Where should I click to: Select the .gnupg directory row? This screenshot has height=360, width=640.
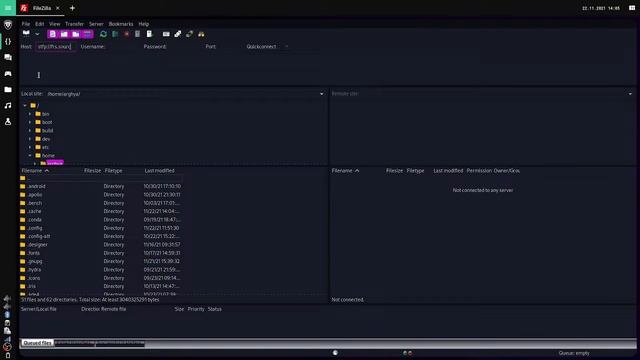101,261
